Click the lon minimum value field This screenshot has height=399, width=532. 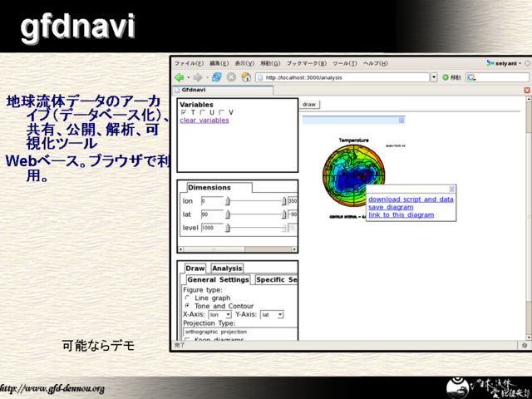click(212, 201)
